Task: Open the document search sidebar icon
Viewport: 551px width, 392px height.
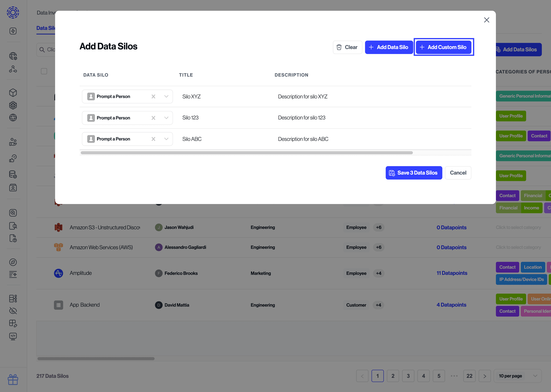Action: point(13,226)
